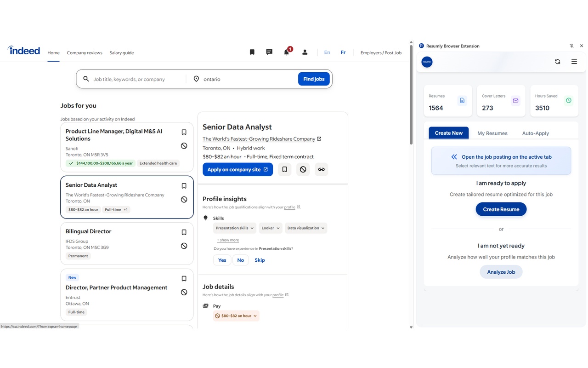Open the account profile icon

point(305,52)
